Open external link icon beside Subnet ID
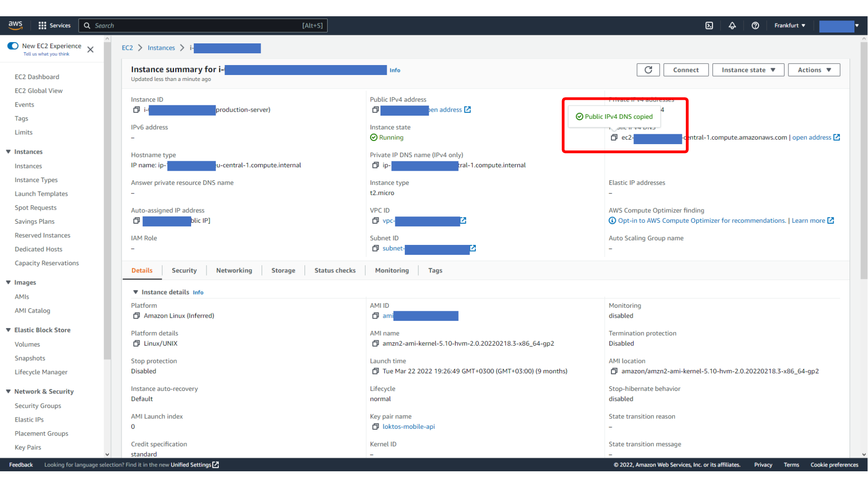 click(473, 248)
